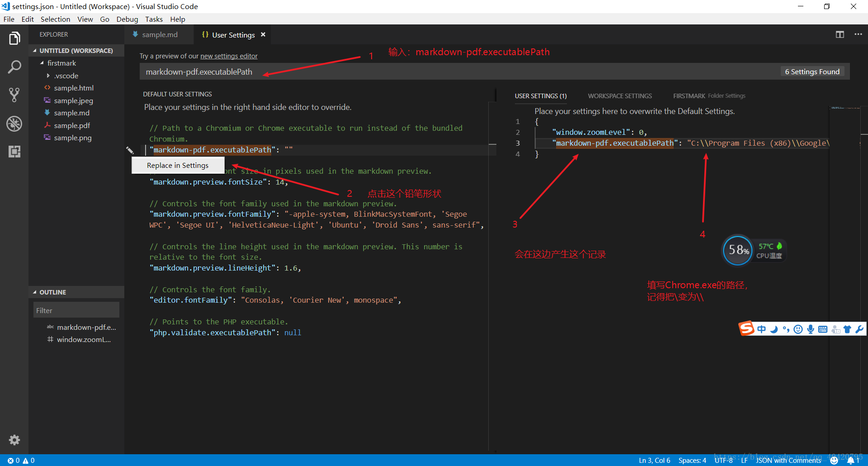Open the settings gear at activity bar bottom
The image size is (868, 466).
(14, 440)
